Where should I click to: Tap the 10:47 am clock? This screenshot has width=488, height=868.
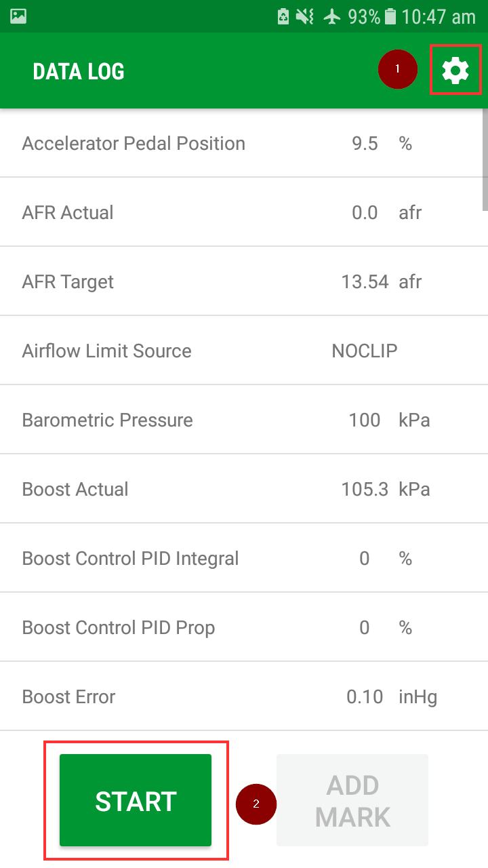pyautogui.click(x=439, y=16)
